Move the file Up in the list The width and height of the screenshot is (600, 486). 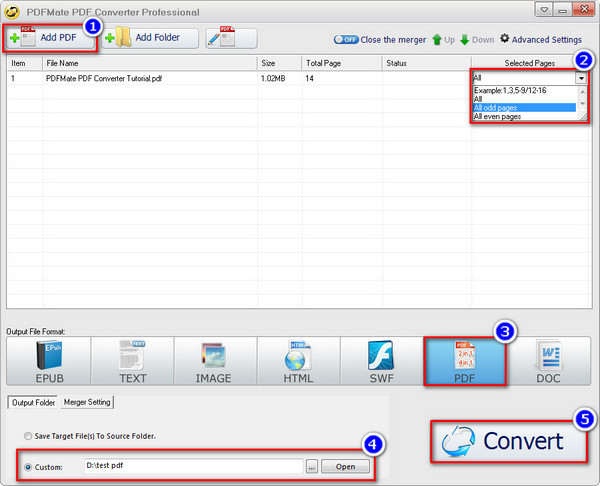point(443,39)
